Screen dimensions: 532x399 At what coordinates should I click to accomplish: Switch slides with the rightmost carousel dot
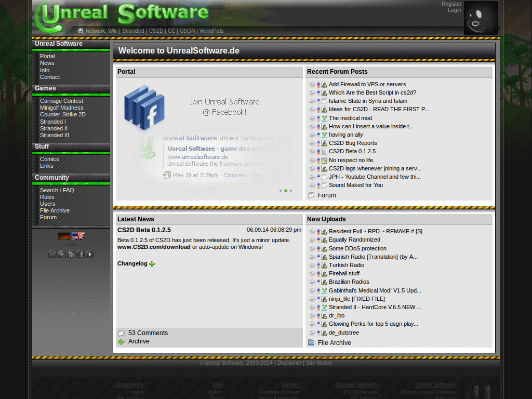(291, 191)
